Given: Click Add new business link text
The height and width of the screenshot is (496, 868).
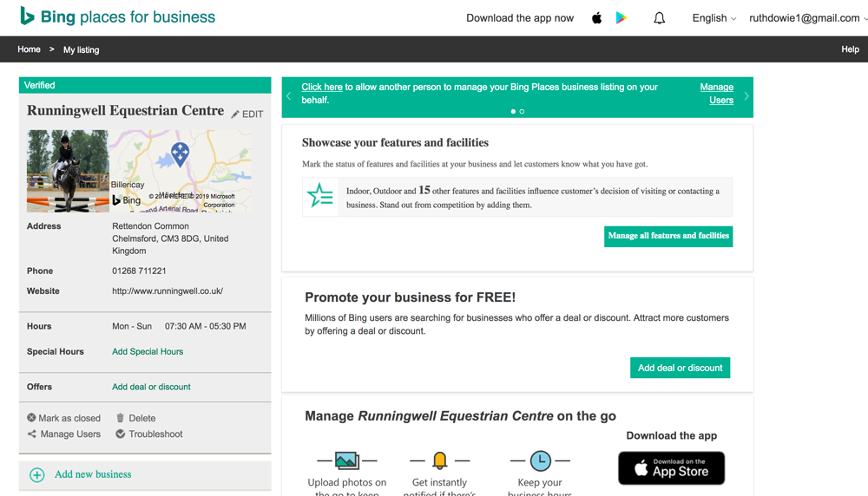Looking at the screenshot, I should pyautogui.click(x=93, y=474).
